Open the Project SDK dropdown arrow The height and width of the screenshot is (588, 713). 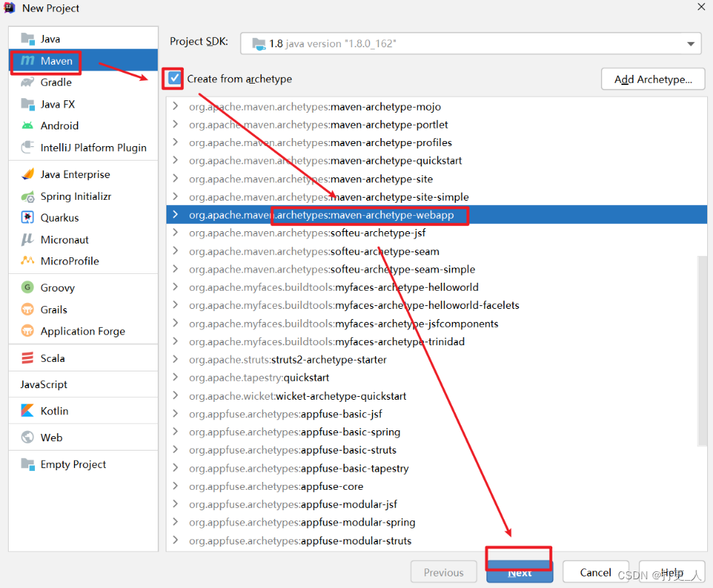pyautogui.click(x=690, y=44)
